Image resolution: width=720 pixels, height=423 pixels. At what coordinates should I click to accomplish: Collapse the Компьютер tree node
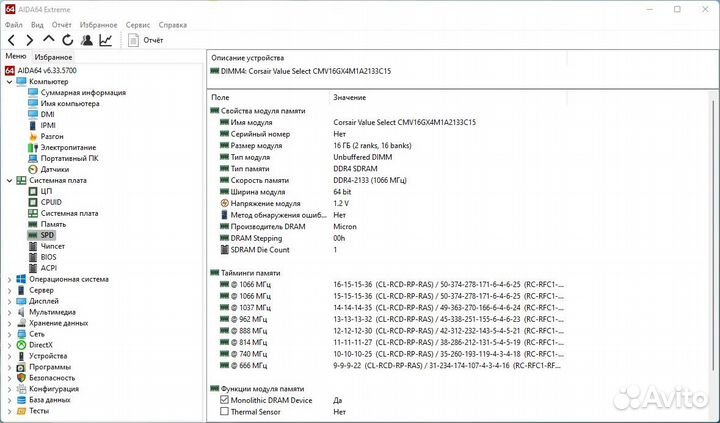click(x=9, y=82)
